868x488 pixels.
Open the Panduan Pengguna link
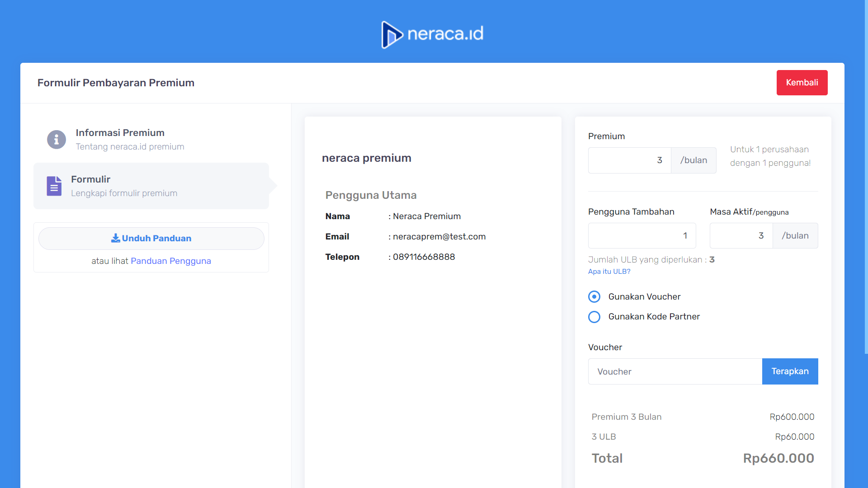click(x=171, y=261)
